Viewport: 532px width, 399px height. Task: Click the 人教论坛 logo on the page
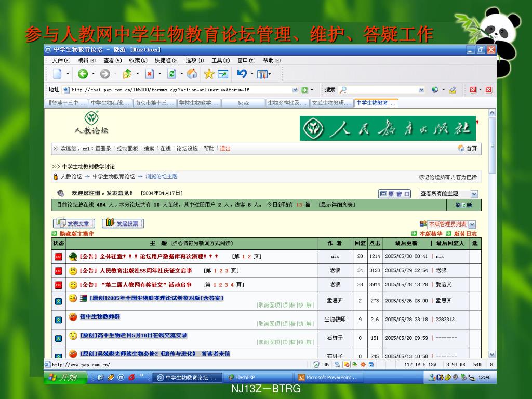pos(91,123)
